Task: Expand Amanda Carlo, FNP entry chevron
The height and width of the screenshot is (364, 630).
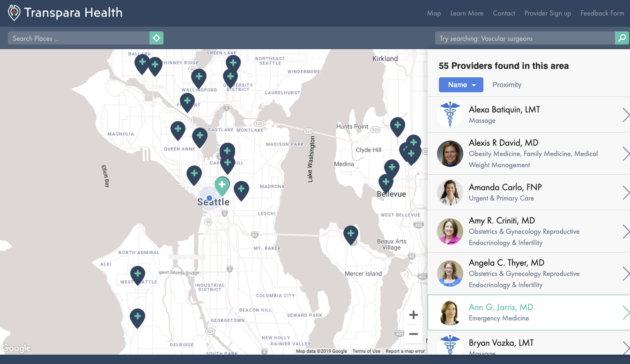Action: 625,192
